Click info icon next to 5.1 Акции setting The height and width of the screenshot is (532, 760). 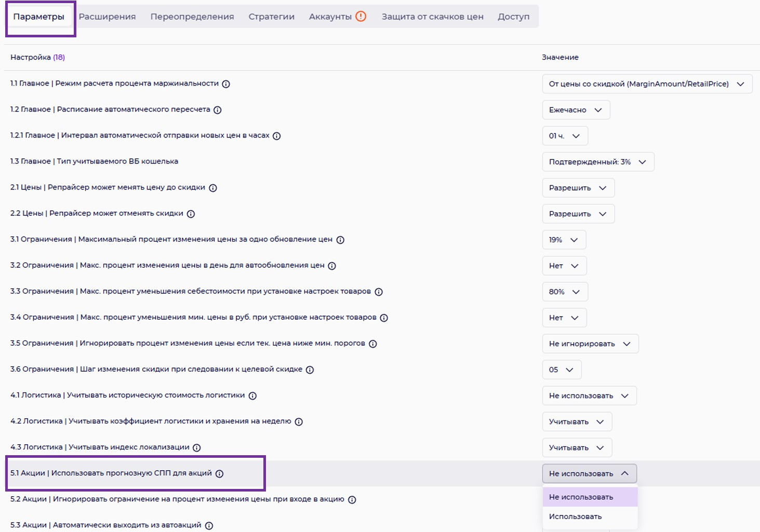coord(219,473)
